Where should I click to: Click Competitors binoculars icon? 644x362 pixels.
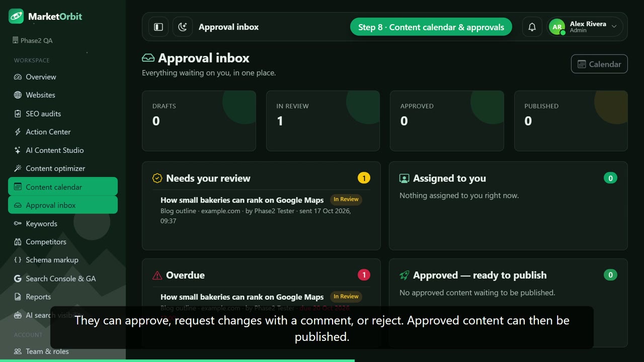click(18, 242)
